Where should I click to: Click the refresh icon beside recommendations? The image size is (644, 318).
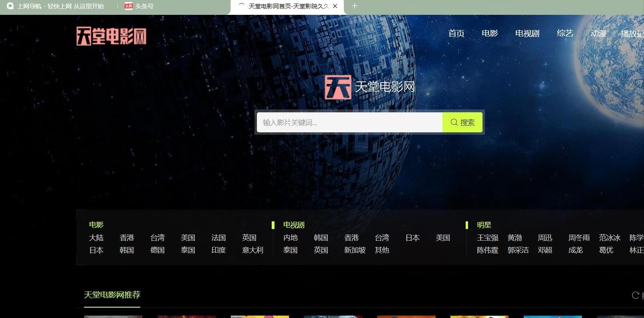pos(635,295)
